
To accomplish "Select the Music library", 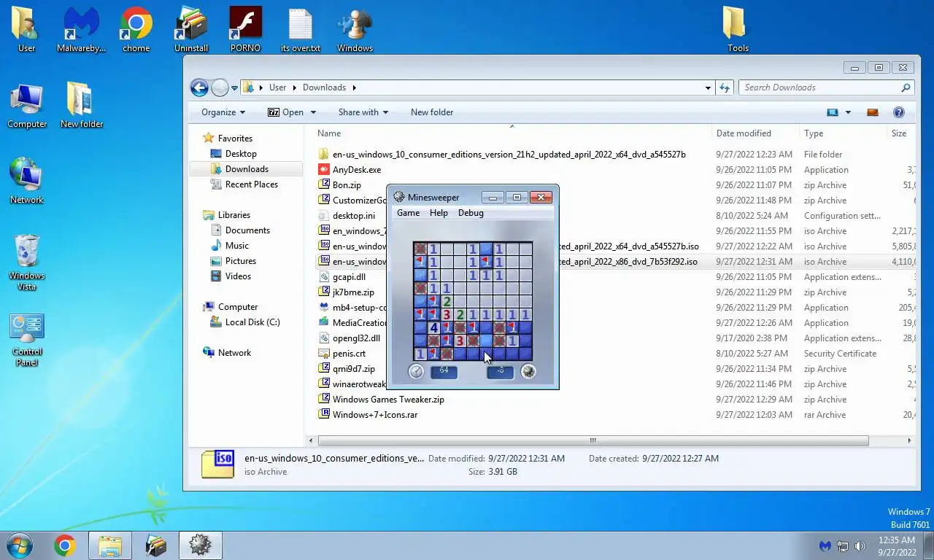I will pos(237,246).
